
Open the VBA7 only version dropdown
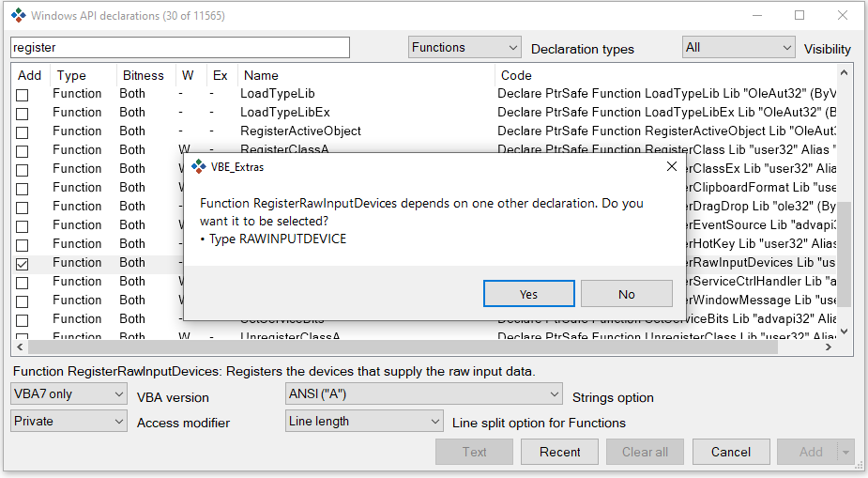69,393
